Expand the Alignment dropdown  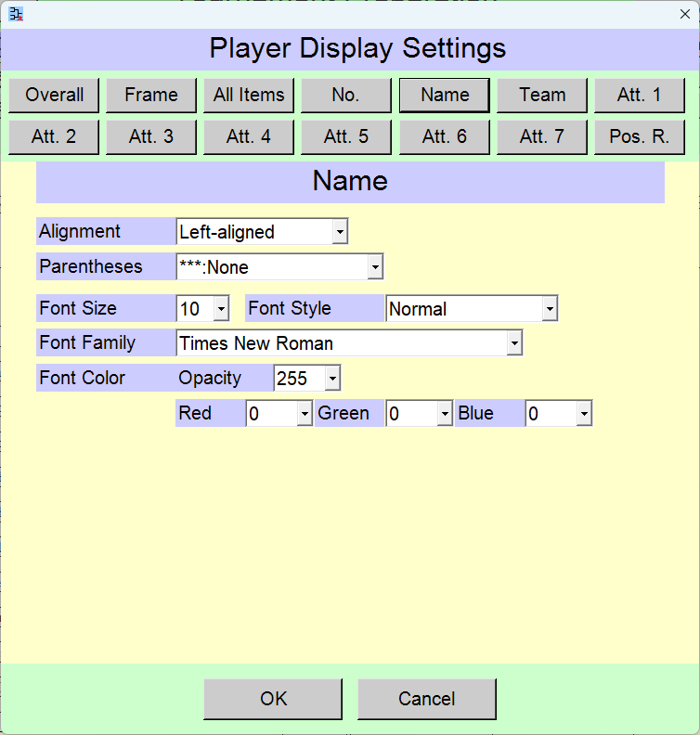340,232
